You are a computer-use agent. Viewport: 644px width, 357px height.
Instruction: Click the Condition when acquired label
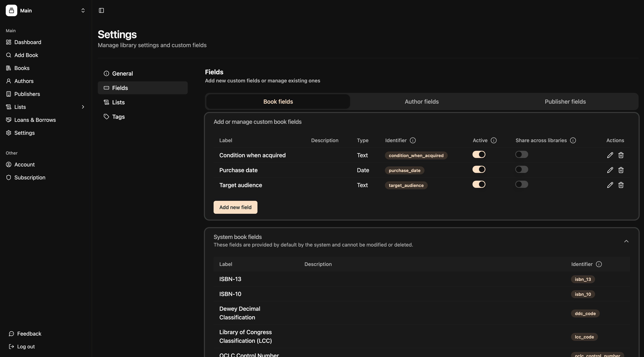click(252, 155)
